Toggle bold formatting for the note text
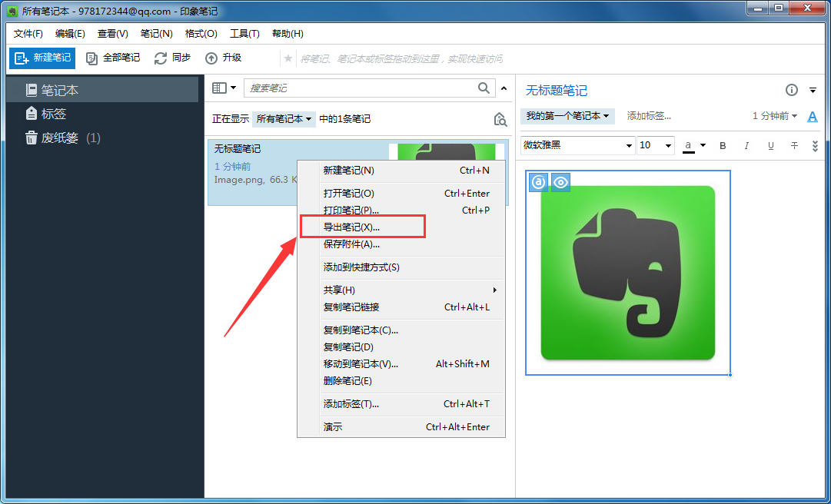Viewport: 831px width, 504px height. [x=722, y=145]
